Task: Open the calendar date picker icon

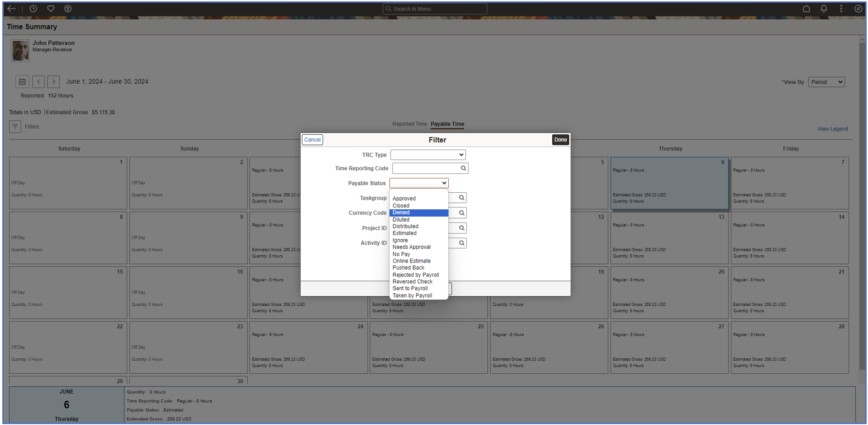Action: (x=22, y=81)
